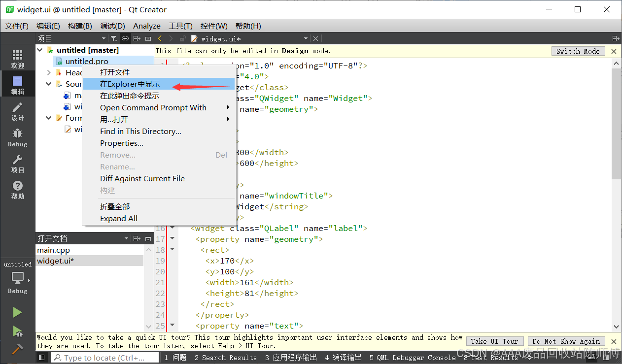Open the 调试(D) menu
This screenshot has height=364, width=622.
point(112,26)
